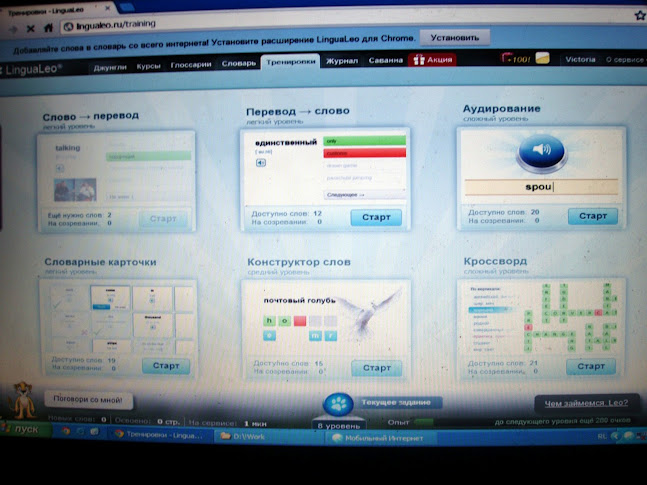Click the LinguaLeo logo
647x485 pixels.
tap(32, 69)
